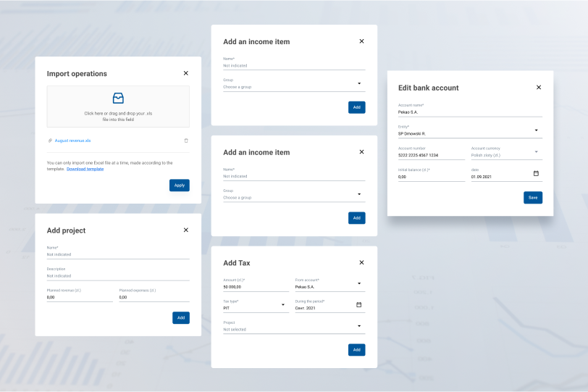Click the trash icon beside August revenue.xls

click(186, 141)
